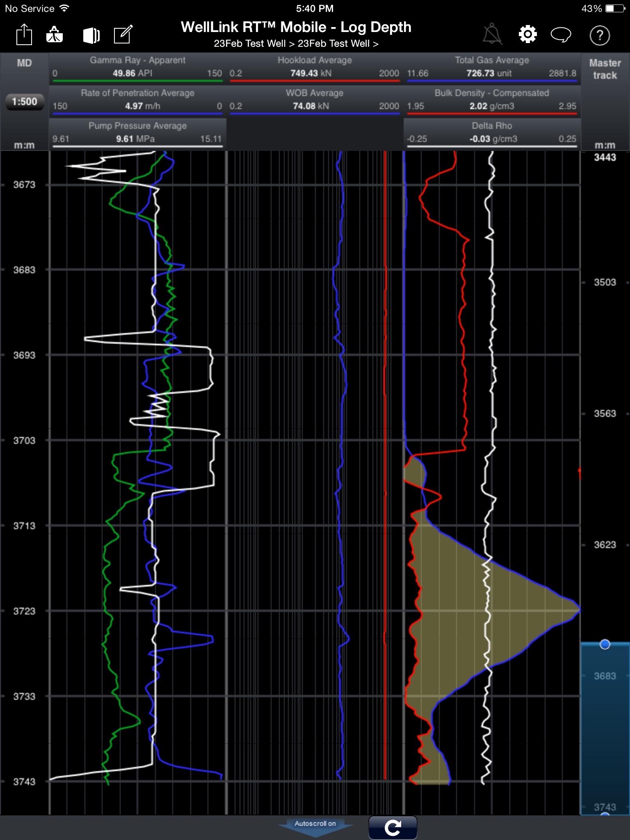Image resolution: width=630 pixels, height=840 pixels.
Task: Tap the refresh reload button
Action: point(393,828)
